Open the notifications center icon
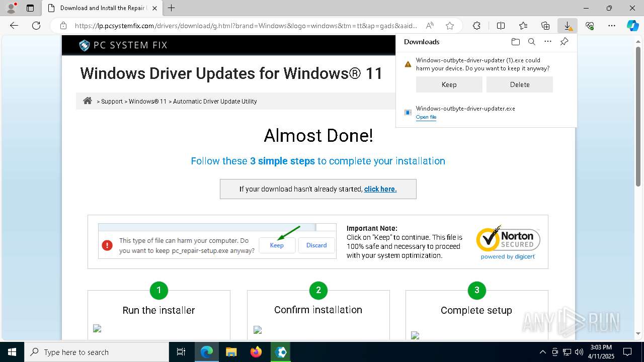This screenshot has height=362, width=644. (627, 352)
